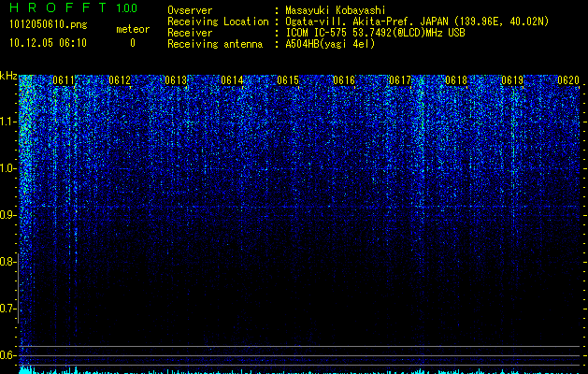Click the 0.8 kHz axis label
The height and width of the screenshot is (374, 588).
7,262
